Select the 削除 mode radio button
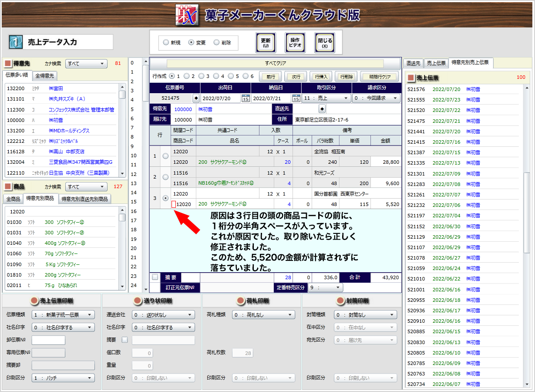 pyautogui.click(x=216, y=43)
